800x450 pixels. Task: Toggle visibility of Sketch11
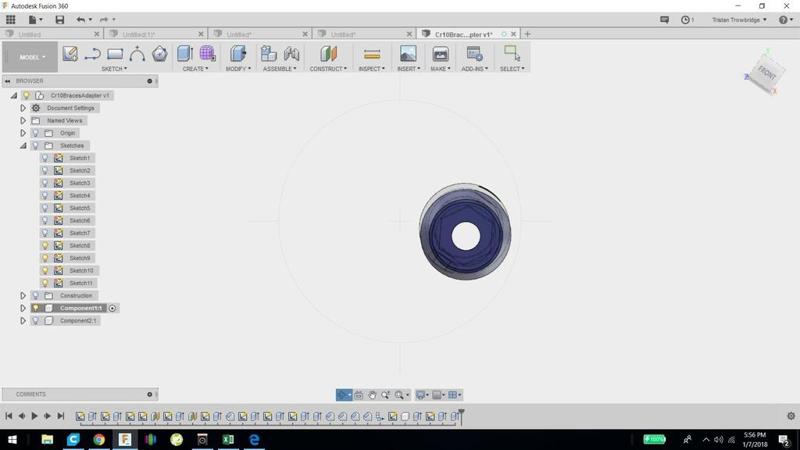tap(45, 283)
